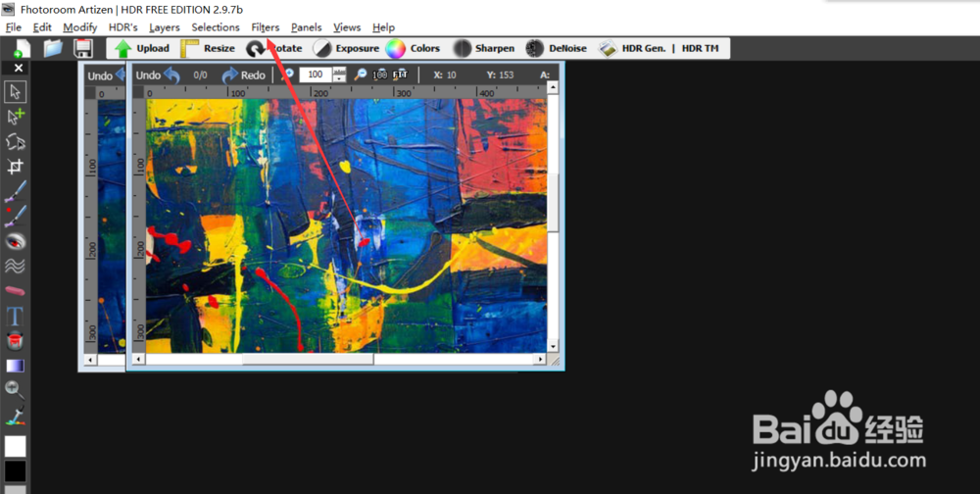Viewport: 980px width, 494px height.
Task: Select the gradient tool
Action: pos(15,366)
